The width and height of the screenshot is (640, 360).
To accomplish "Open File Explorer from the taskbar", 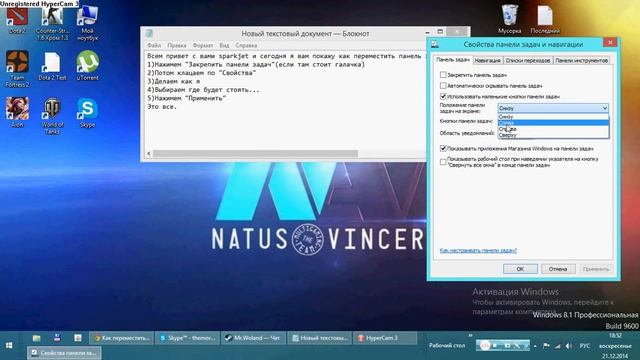I will click(x=36, y=338).
